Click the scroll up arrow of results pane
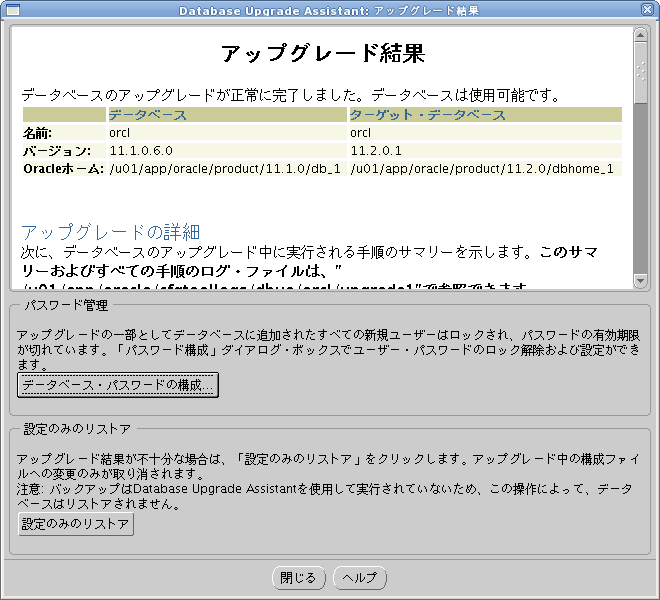660x600 pixels. point(640,35)
